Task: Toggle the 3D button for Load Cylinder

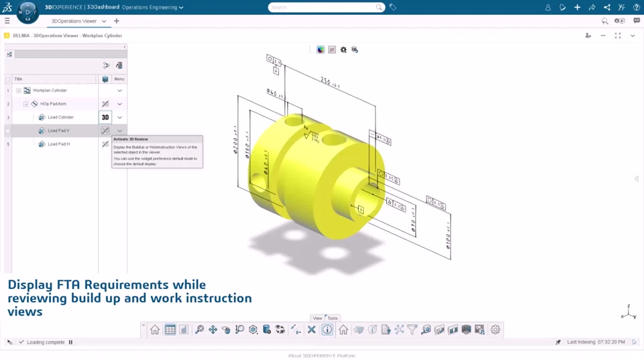Action: coord(105,117)
